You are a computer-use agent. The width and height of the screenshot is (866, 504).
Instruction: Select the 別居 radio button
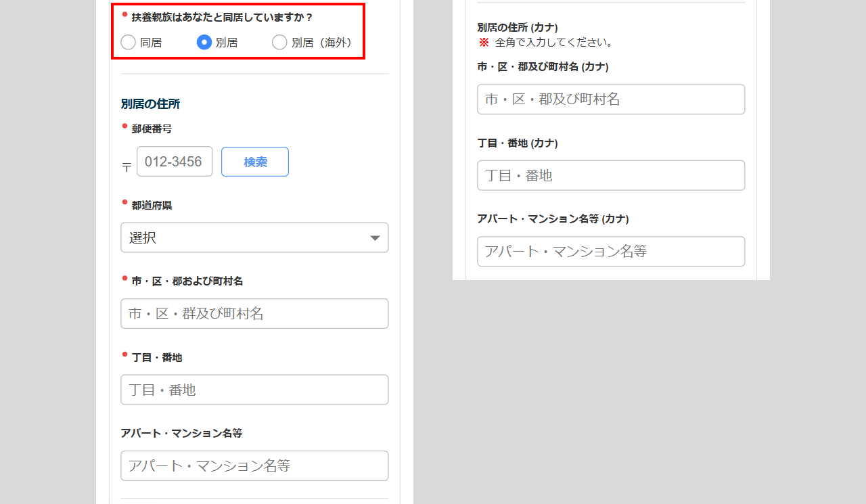pyautogui.click(x=204, y=43)
